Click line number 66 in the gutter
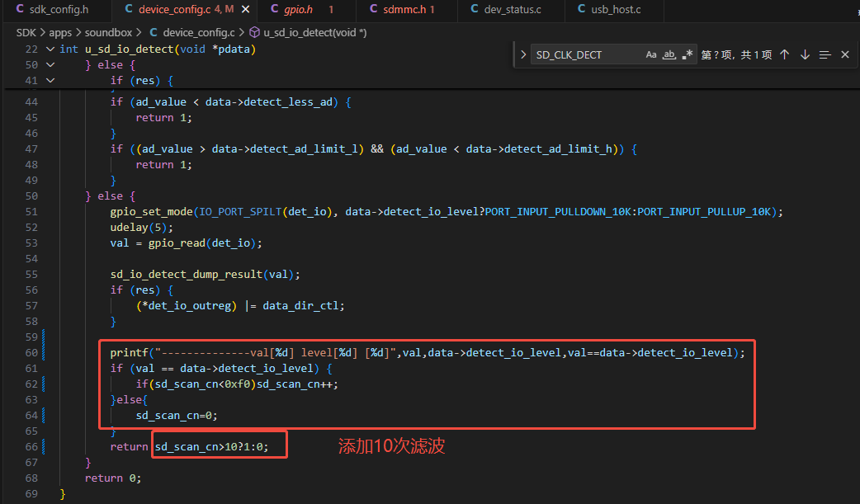The image size is (860, 504). coord(31,447)
